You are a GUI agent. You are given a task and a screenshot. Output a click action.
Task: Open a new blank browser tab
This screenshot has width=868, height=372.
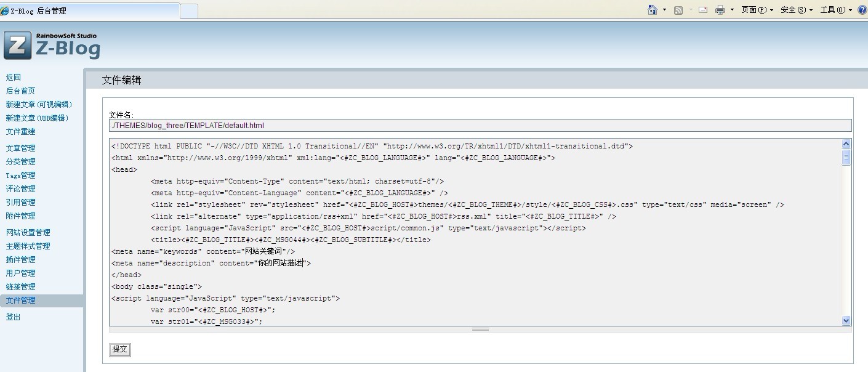pos(188,11)
